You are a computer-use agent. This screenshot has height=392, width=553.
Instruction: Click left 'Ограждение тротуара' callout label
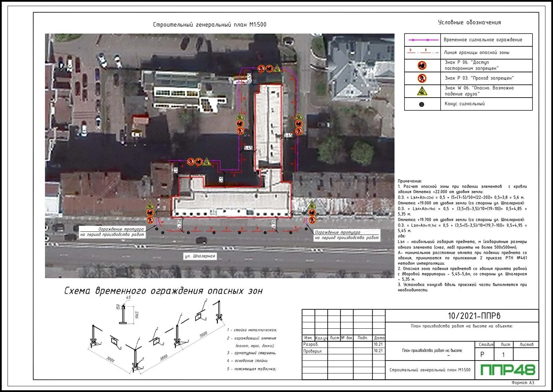coord(112,232)
